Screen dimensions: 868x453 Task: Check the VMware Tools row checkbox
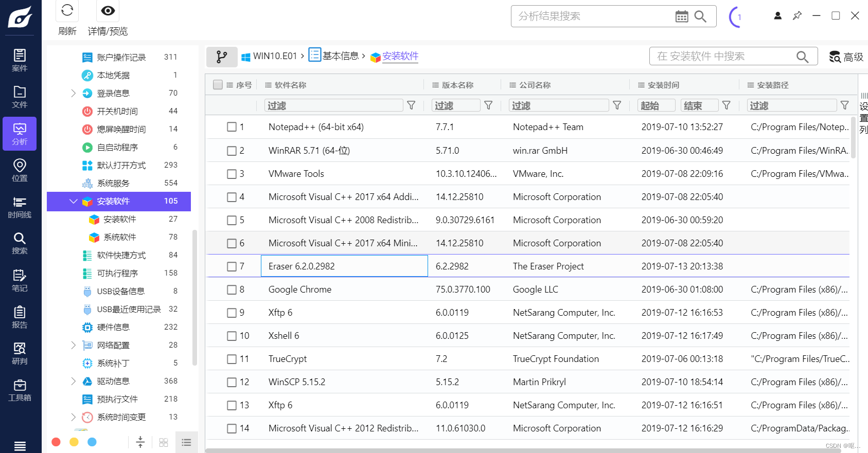point(232,174)
